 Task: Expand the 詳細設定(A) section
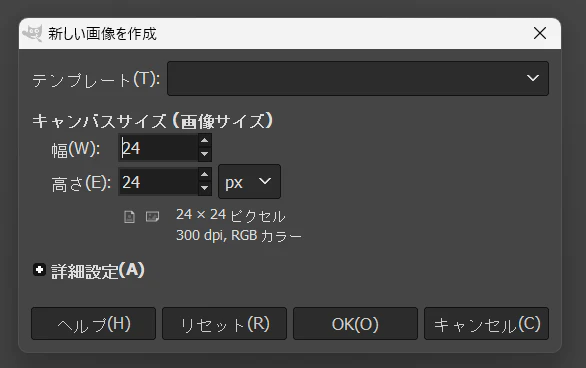39,270
